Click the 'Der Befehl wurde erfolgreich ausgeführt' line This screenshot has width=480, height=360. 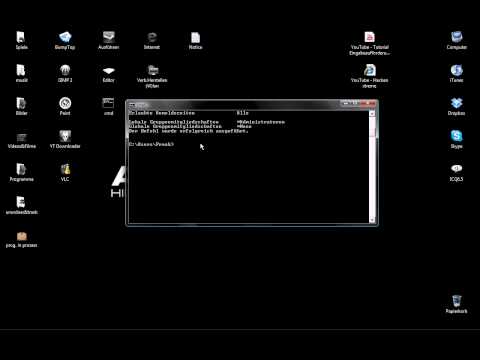[x=189, y=131]
